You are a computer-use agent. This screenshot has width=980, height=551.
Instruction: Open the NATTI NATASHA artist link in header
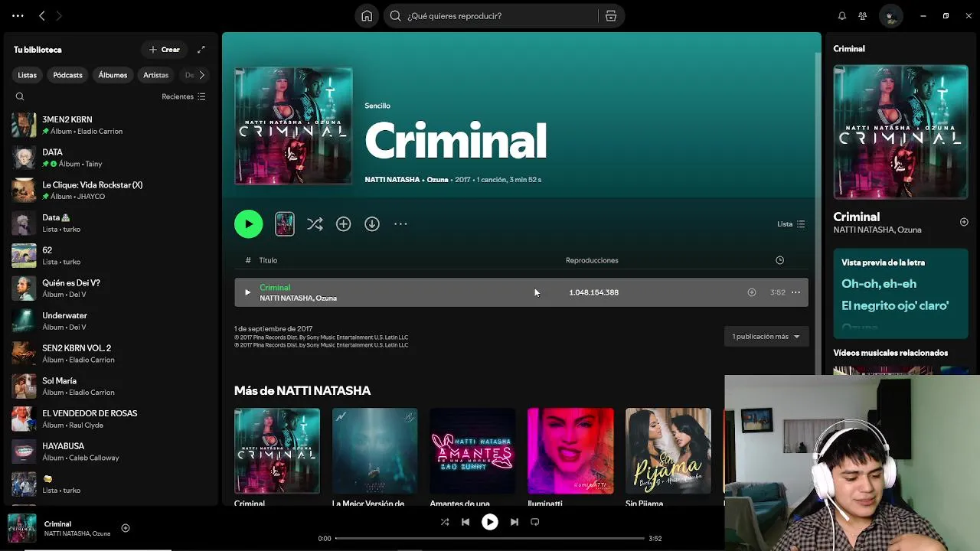(x=392, y=180)
